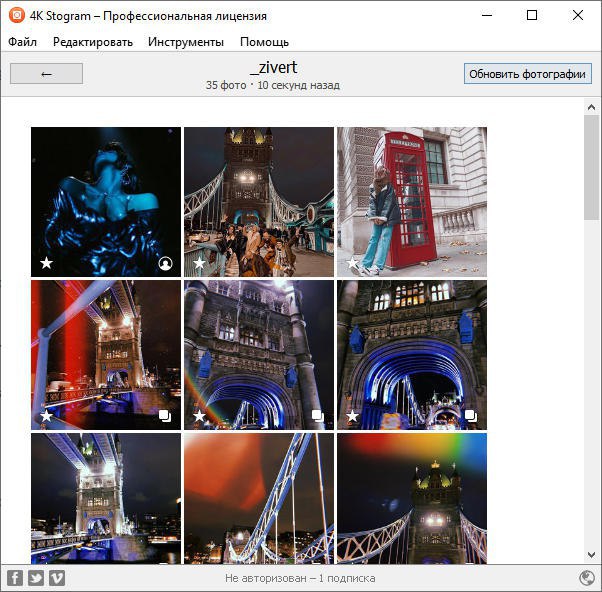The width and height of the screenshot is (602, 592).
Task: Click the Vimeo icon in status bar
Action: (x=57, y=578)
